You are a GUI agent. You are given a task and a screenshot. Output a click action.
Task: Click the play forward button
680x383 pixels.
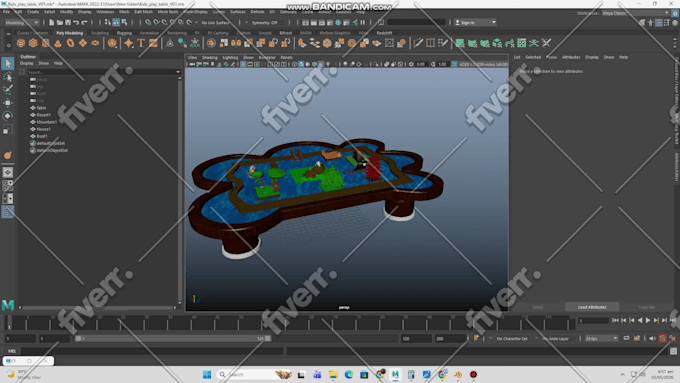tap(648, 320)
